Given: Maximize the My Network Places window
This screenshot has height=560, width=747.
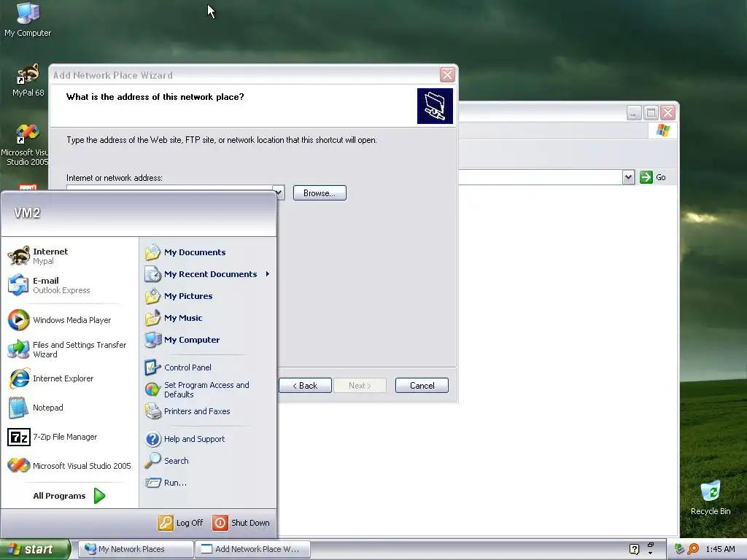Looking at the screenshot, I should click(651, 113).
